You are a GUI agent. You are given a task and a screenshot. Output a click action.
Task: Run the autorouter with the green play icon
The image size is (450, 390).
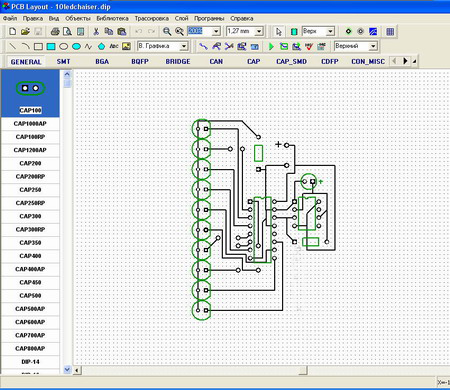tap(271, 46)
